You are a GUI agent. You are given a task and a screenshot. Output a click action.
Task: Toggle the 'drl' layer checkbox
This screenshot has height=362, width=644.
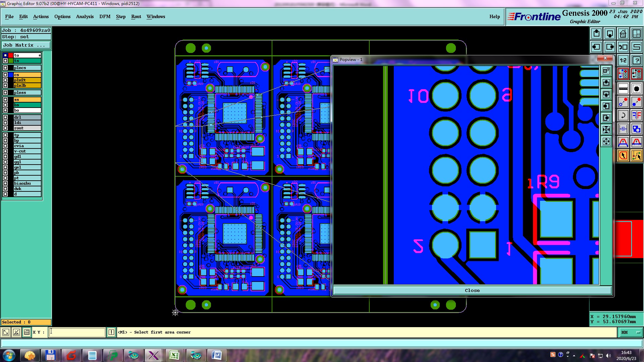coord(5,117)
